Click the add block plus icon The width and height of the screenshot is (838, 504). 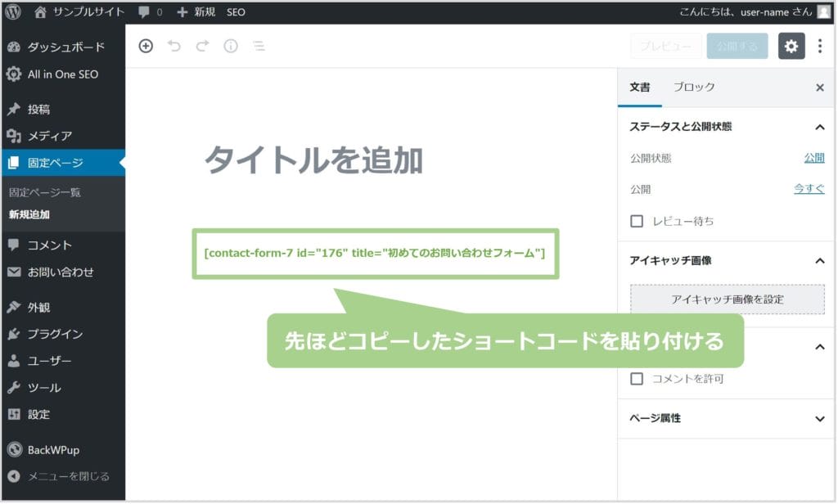(146, 47)
